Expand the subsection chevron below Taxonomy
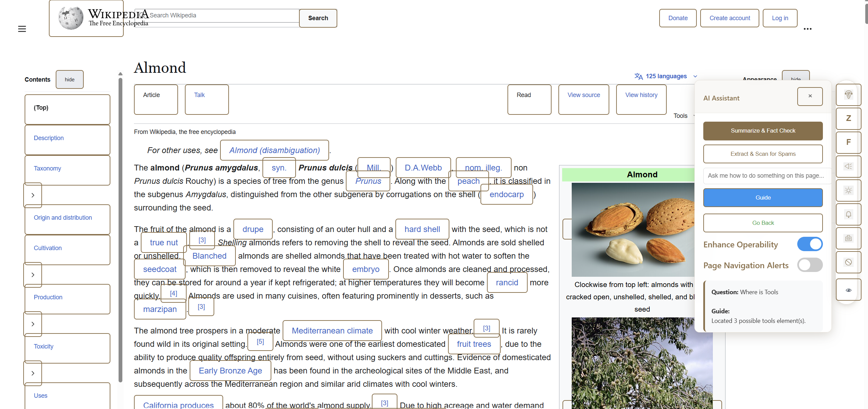This screenshot has width=868, height=409. click(x=33, y=195)
